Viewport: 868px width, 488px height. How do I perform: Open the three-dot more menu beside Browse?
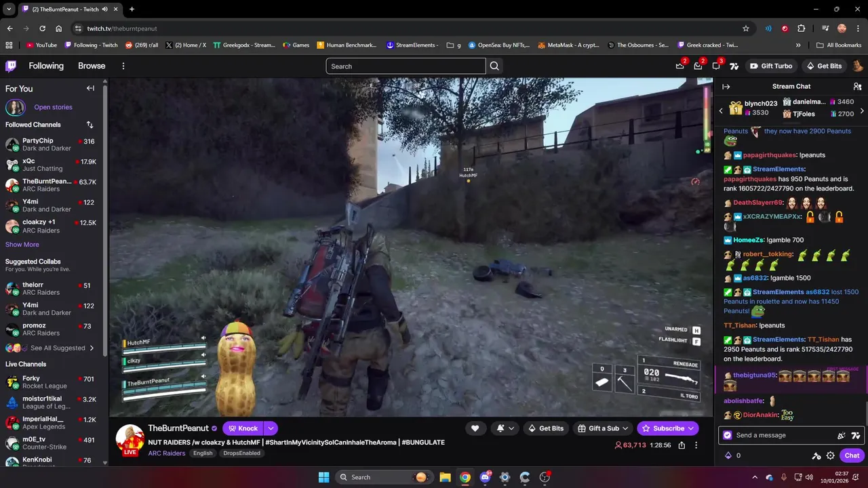coord(123,66)
